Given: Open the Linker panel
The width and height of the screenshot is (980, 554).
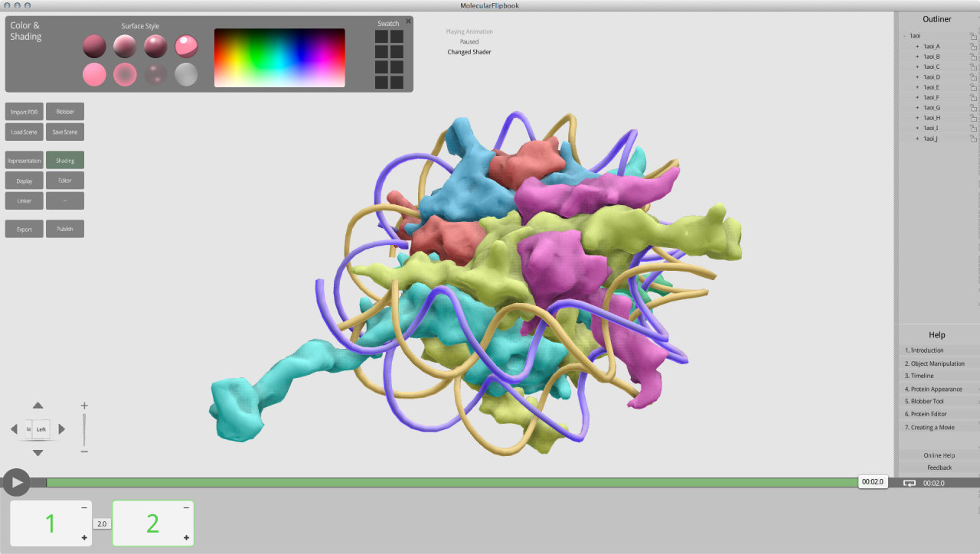Looking at the screenshot, I should (x=24, y=201).
